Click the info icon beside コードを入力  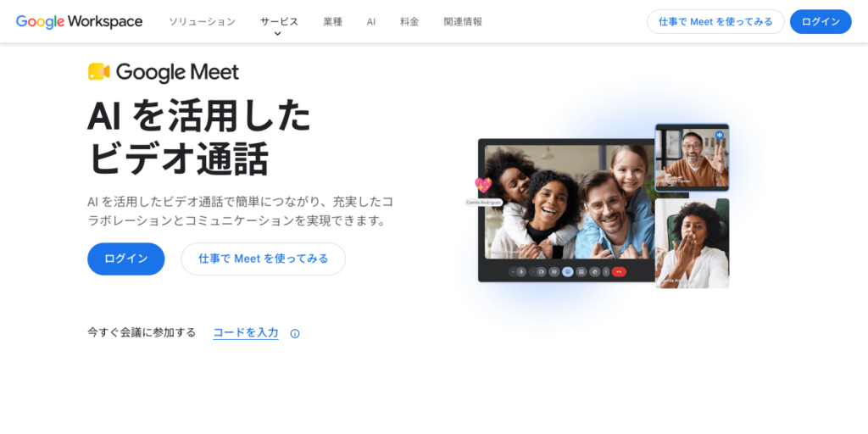point(295,333)
